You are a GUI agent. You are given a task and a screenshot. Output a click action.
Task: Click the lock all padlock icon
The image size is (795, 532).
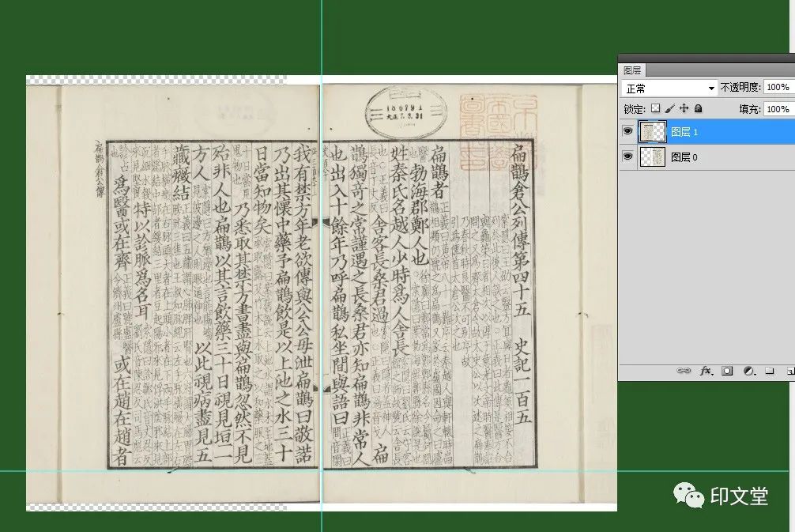click(698, 108)
